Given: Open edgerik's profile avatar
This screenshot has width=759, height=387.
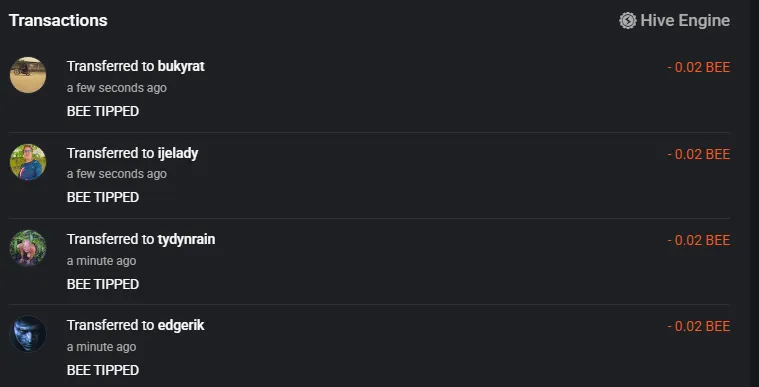Looking at the screenshot, I should [28, 334].
